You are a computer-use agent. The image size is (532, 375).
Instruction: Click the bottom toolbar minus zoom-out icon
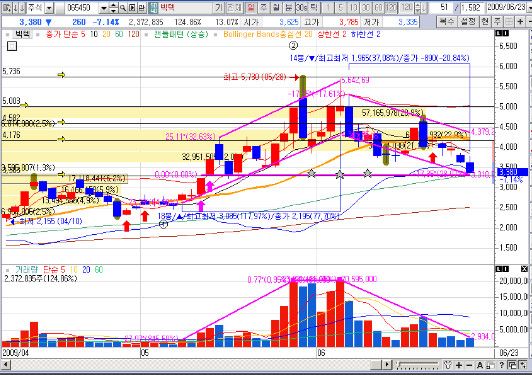(x=469, y=365)
